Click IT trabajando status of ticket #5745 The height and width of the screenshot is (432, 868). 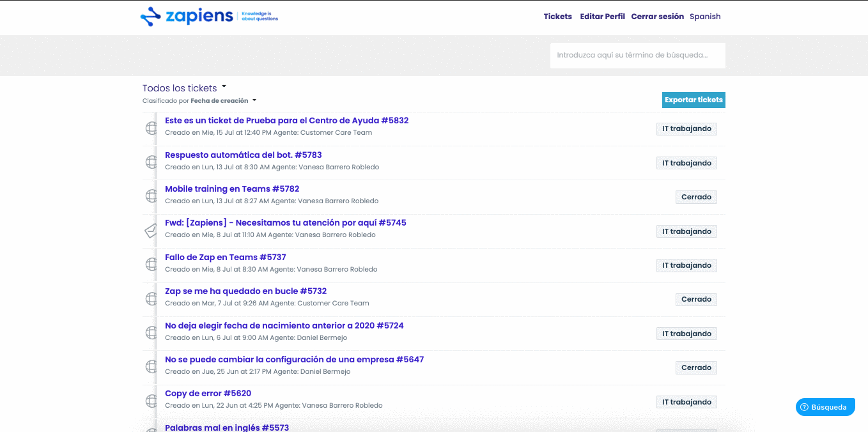pos(686,231)
